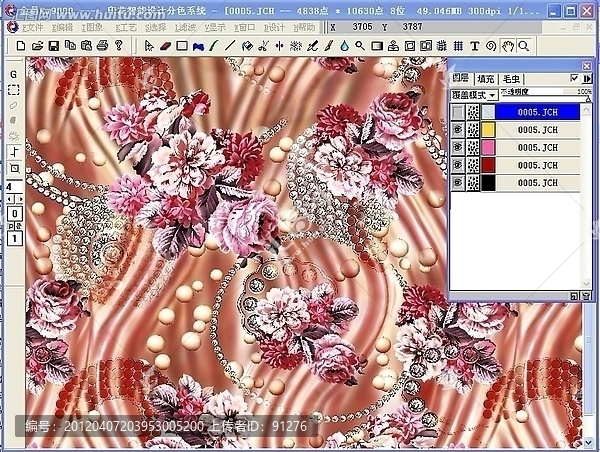Click the yellow layer color swatch
Viewport: 600px width, 452px height.
point(488,130)
